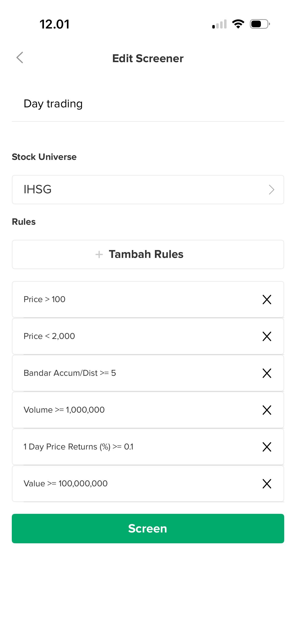Delete the Price < 2,000 rule

coord(267,336)
